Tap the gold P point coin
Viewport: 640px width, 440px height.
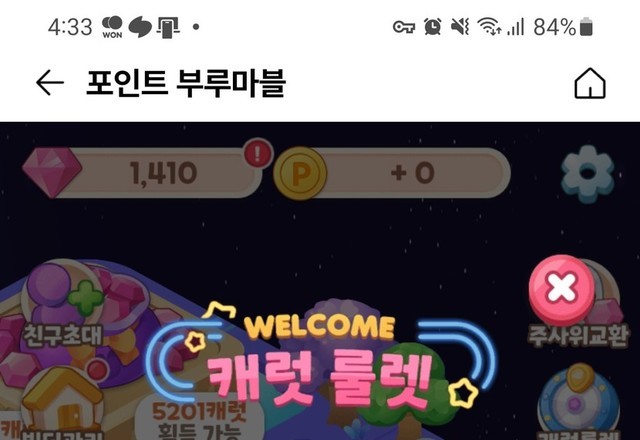click(x=300, y=173)
